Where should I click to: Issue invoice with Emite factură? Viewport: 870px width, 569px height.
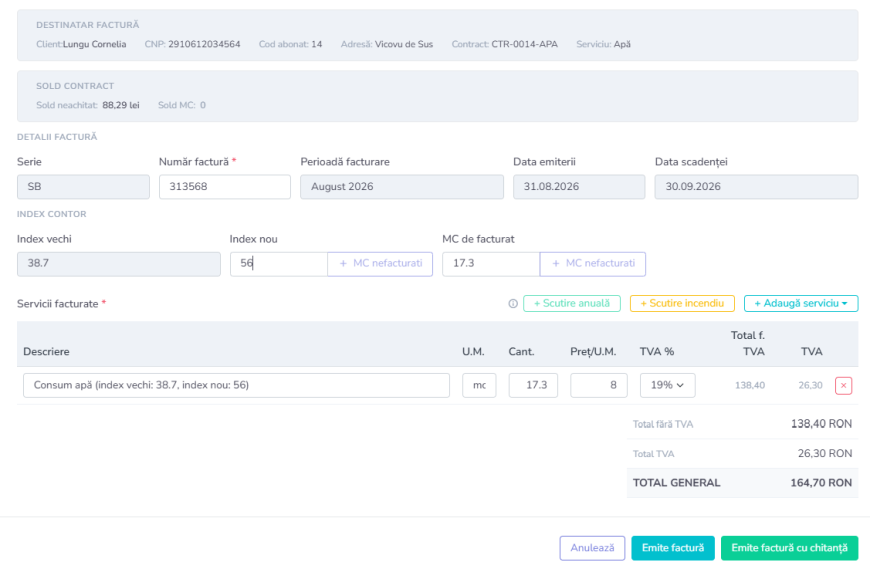tap(672, 548)
